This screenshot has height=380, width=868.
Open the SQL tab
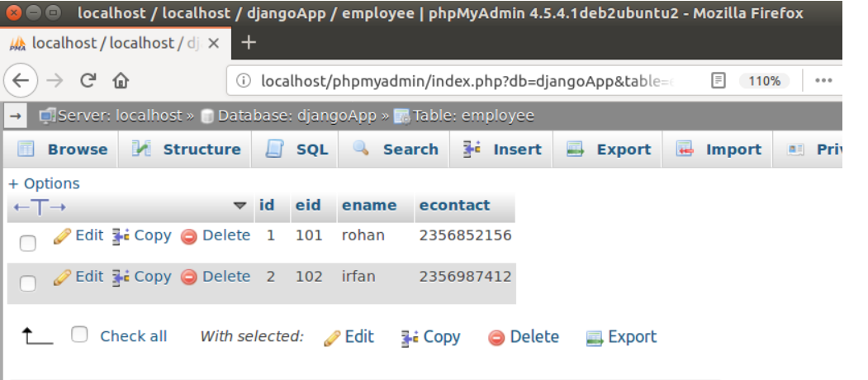(x=295, y=150)
